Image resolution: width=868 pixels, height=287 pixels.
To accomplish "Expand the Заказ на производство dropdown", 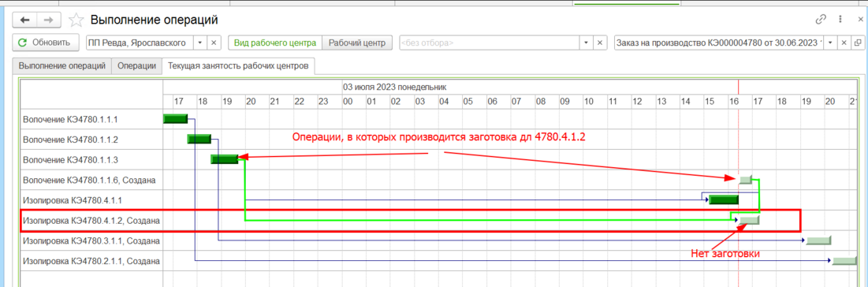I will click(830, 43).
